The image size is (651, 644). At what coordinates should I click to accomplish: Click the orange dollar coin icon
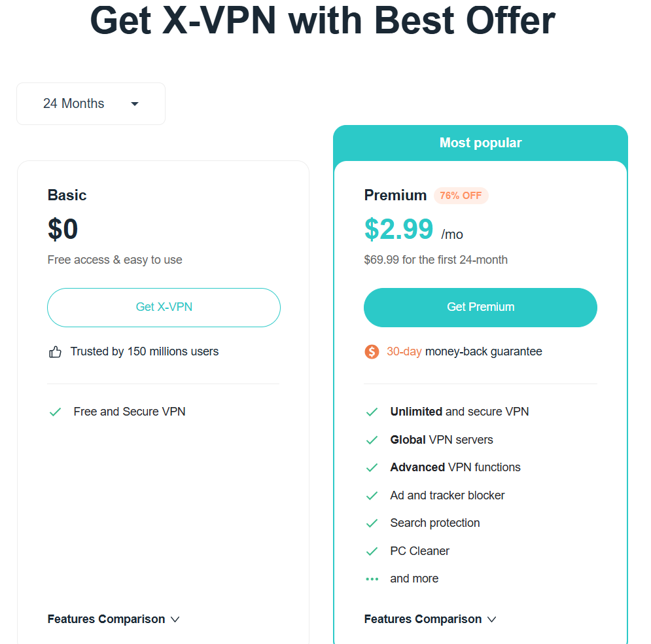pyautogui.click(x=372, y=352)
